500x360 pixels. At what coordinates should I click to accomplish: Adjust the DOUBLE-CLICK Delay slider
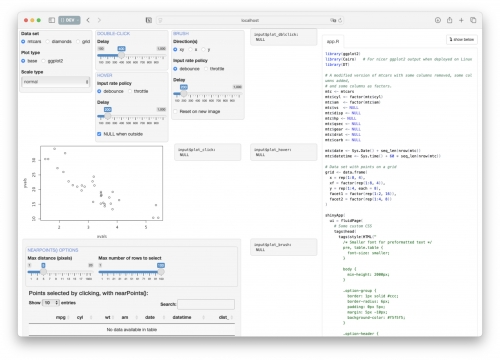(x=122, y=56)
